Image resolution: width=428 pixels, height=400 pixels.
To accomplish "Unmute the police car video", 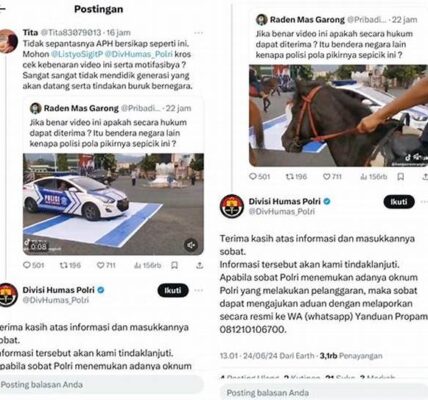I will 191,245.
